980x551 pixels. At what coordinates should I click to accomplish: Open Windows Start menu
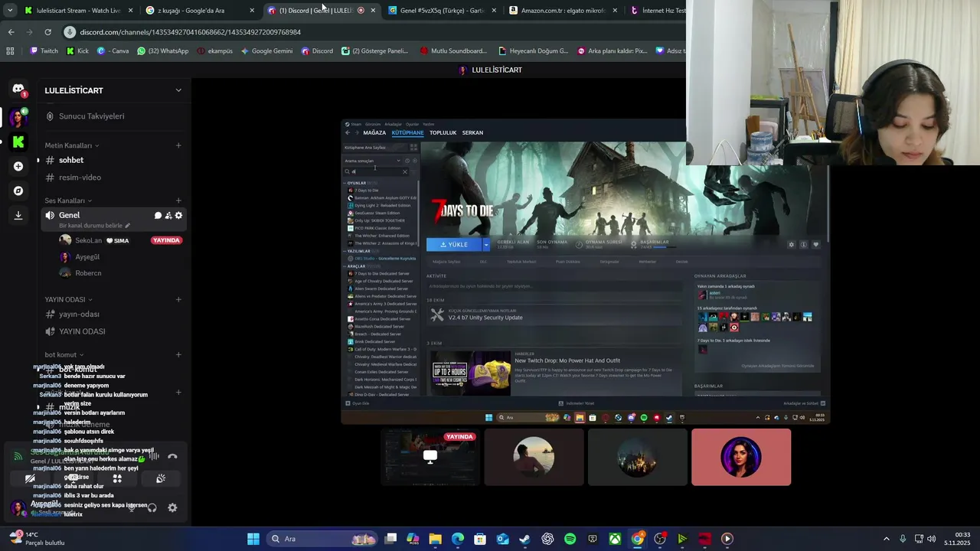pyautogui.click(x=253, y=539)
